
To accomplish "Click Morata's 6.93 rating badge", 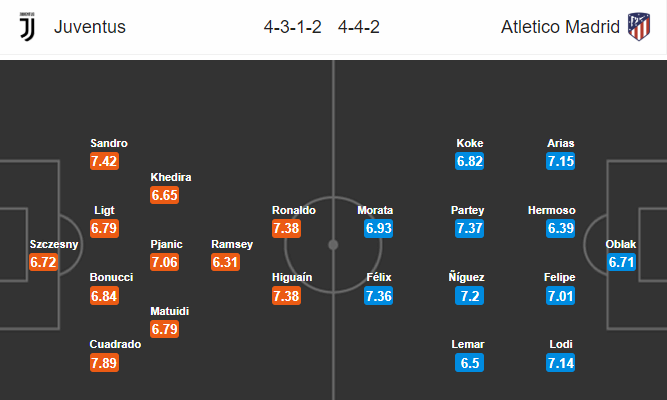I will click(379, 228).
